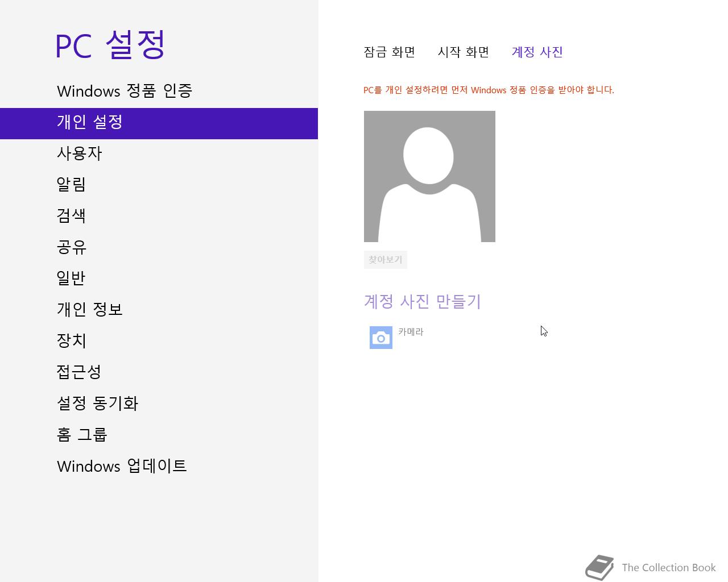Switch to the 시작 화면 tab

point(464,52)
